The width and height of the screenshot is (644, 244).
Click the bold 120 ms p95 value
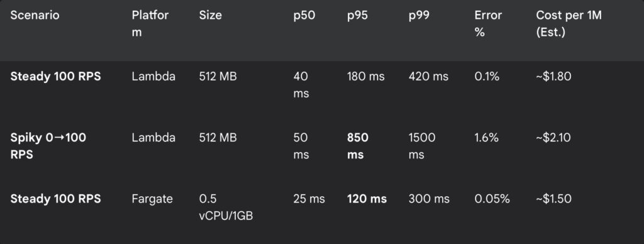coord(367,199)
